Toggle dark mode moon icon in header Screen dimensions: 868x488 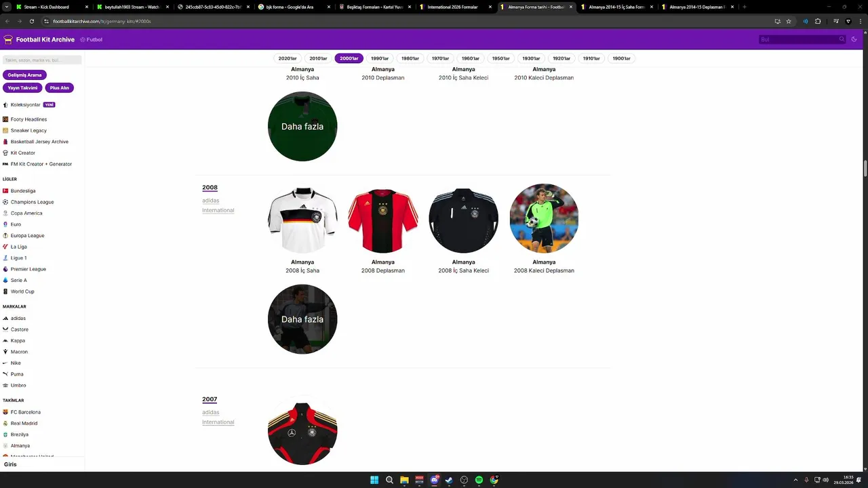click(x=854, y=39)
